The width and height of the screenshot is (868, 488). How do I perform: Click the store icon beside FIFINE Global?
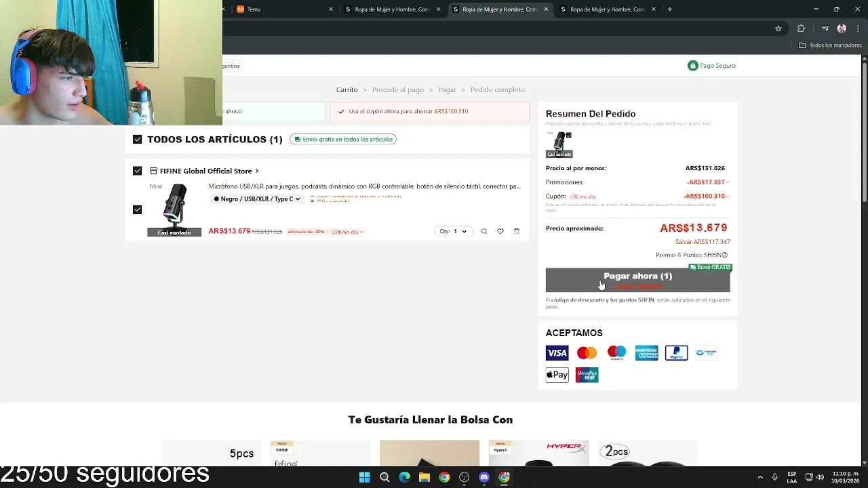click(154, 171)
